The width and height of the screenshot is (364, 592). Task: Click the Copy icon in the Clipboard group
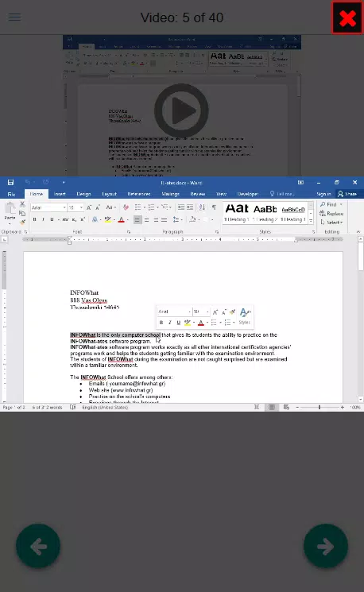click(x=22, y=213)
